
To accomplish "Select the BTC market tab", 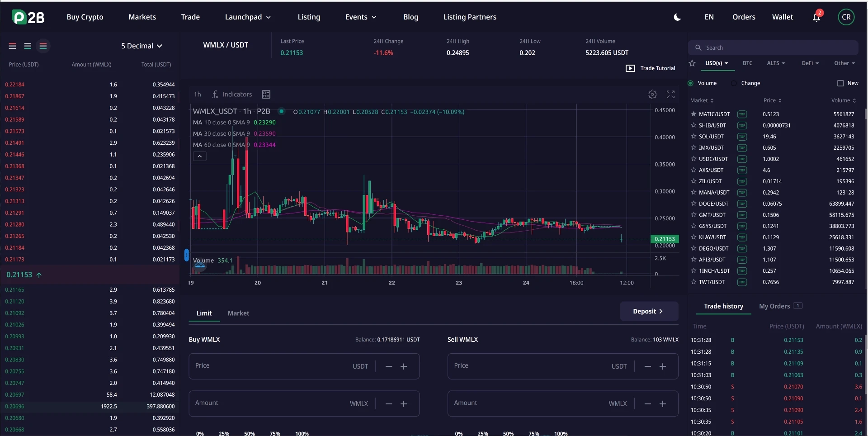I will pos(747,63).
